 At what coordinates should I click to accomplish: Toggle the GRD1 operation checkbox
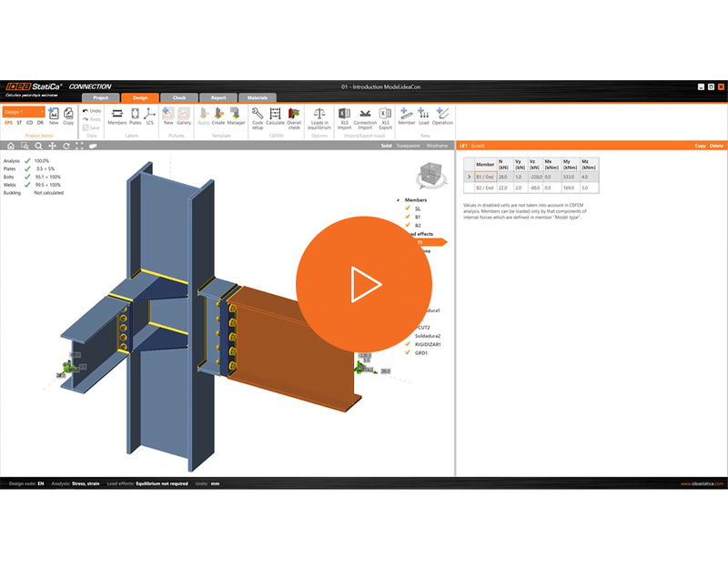tap(408, 352)
